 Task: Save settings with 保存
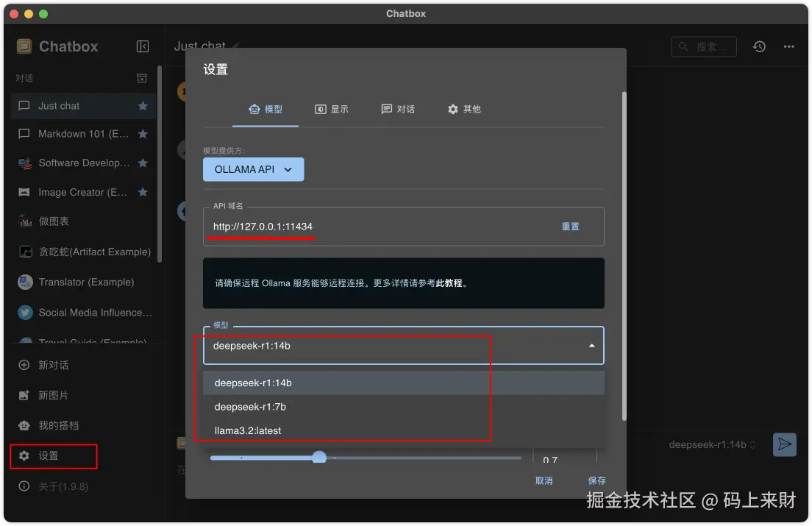596,480
